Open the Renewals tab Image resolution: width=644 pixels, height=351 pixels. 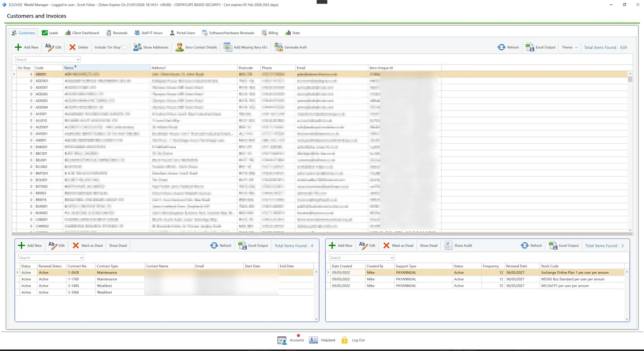(x=117, y=33)
